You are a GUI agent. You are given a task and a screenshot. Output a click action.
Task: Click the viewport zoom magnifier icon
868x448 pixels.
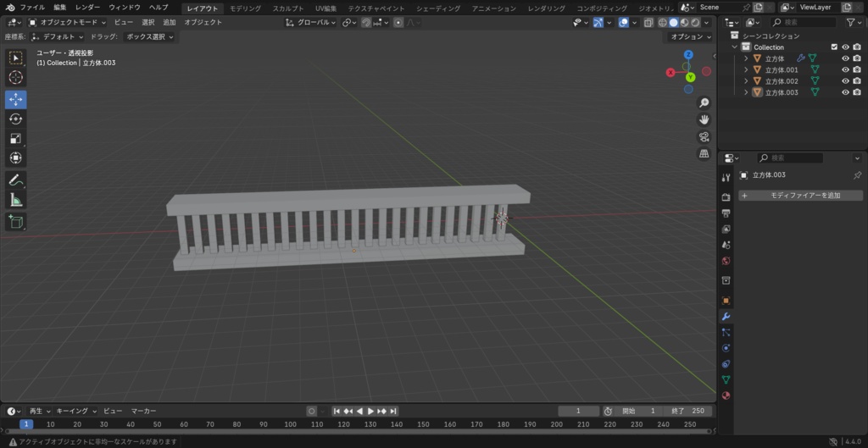[x=704, y=102]
